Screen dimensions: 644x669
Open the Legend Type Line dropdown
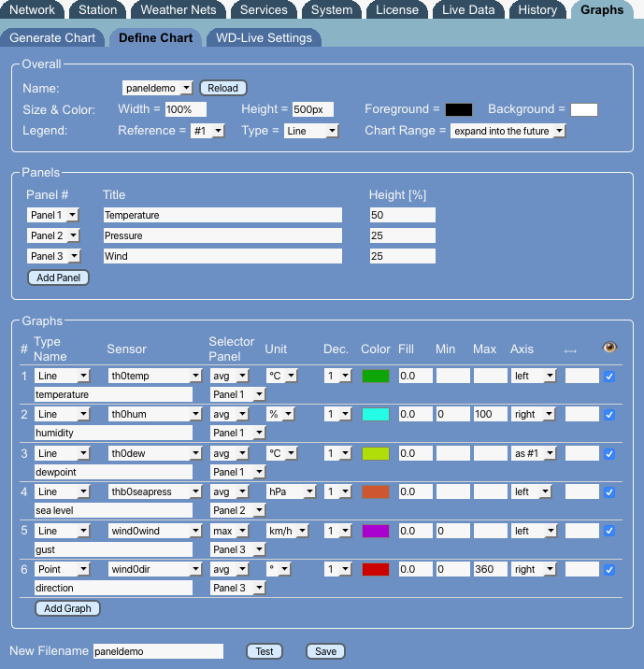(x=311, y=131)
